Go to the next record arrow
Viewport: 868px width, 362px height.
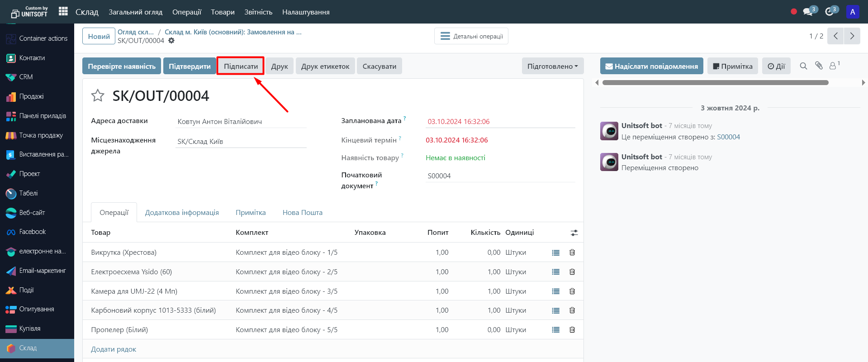click(x=852, y=36)
